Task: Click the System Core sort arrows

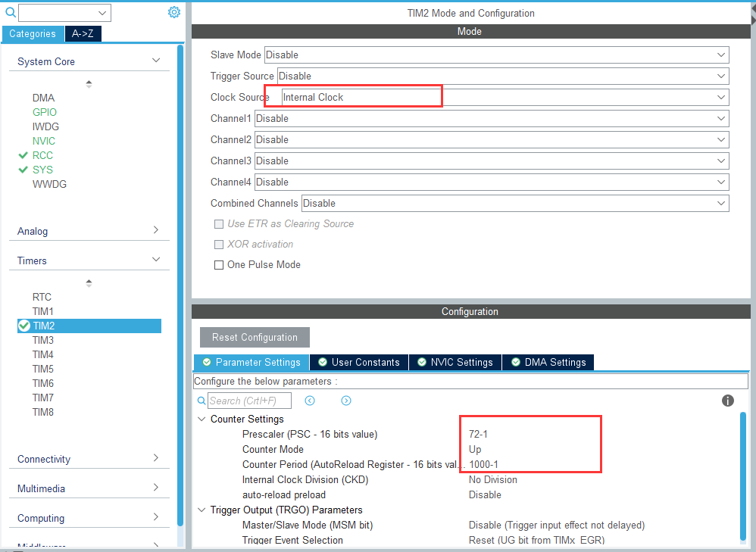Action: click(89, 84)
